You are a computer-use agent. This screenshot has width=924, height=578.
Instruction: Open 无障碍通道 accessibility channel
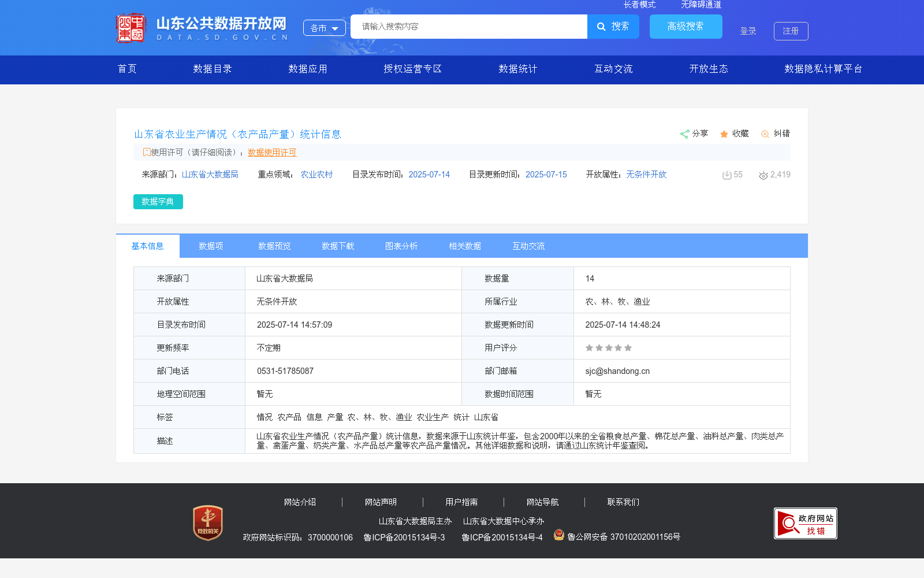[x=700, y=4]
